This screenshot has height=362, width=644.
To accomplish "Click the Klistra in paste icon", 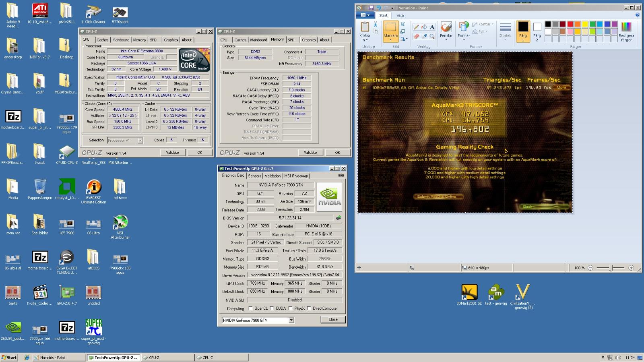I will (x=365, y=27).
